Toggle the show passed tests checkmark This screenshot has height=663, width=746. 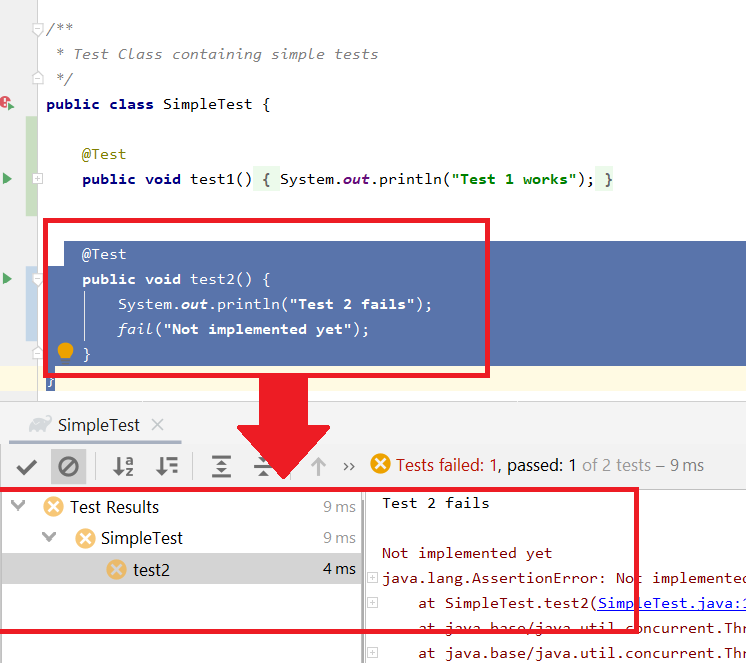pos(27,466)
